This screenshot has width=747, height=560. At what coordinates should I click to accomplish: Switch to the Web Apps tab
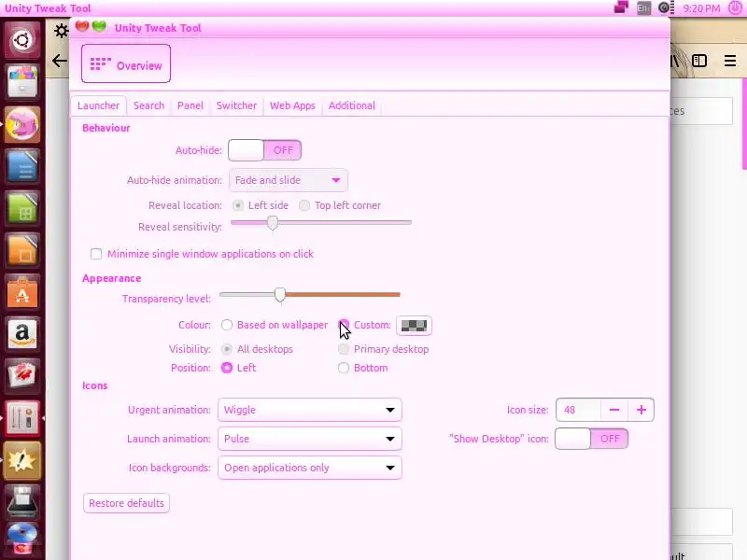[x=292, y=105]
